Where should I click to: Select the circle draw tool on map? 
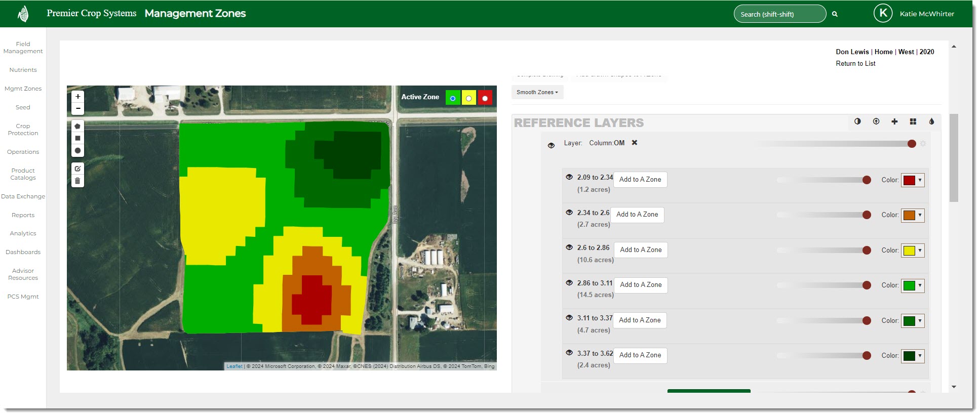[77, 150]
